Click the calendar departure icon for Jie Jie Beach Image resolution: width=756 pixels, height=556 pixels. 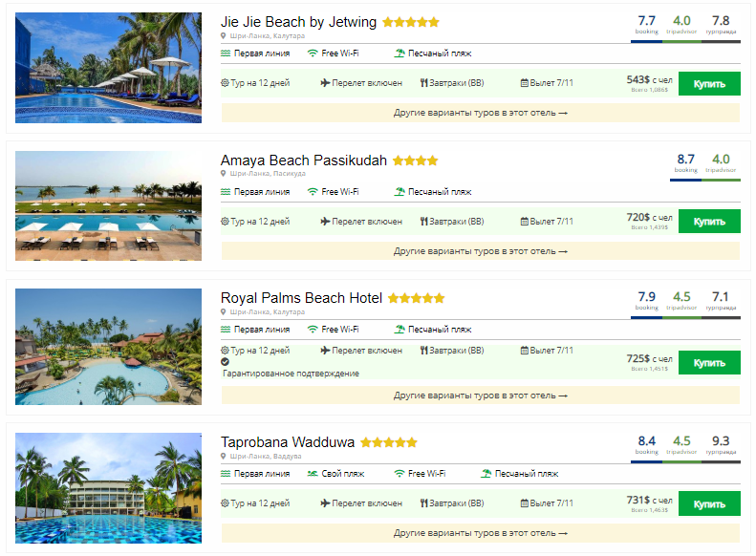pos(524,83)
